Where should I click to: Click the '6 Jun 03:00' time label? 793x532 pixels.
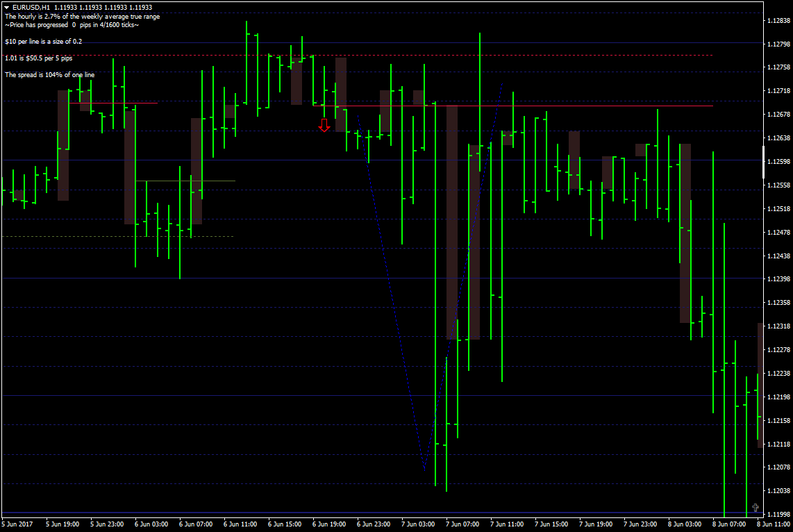151,524
